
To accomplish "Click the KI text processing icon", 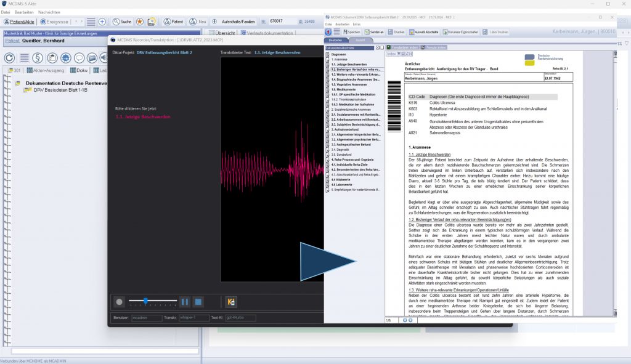I will (x=232, y=302).
